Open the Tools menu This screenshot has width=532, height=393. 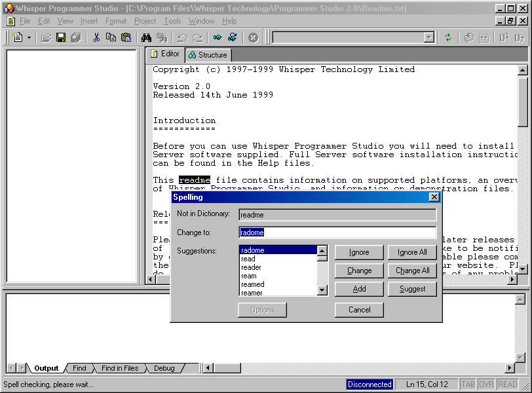tap(173, 21)
